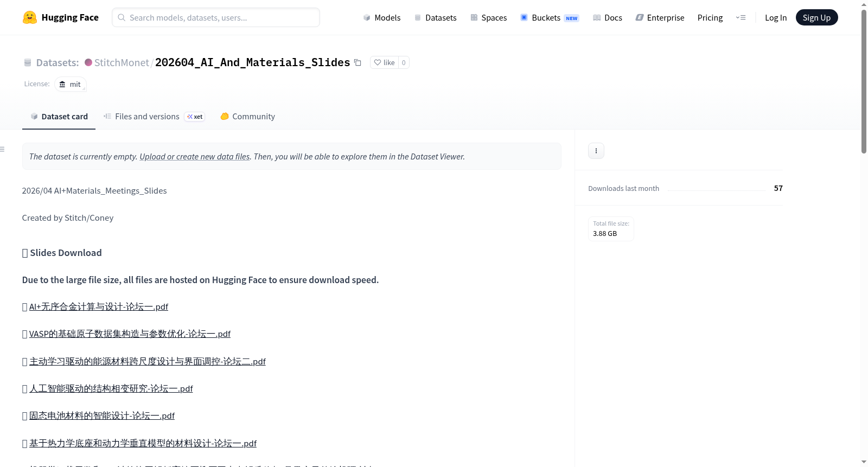Click the text Created by Stitch/Coney
The image size is (868, 467).
pos(68,218)
